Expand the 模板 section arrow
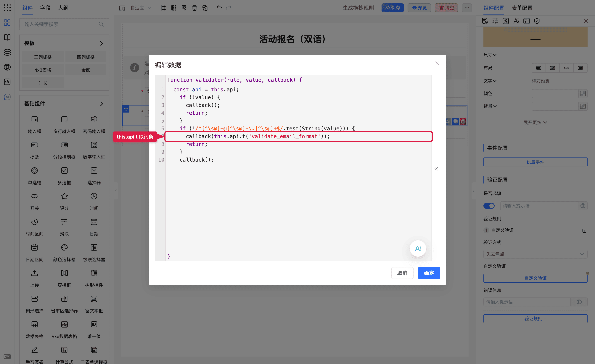 tap(101, 43)
